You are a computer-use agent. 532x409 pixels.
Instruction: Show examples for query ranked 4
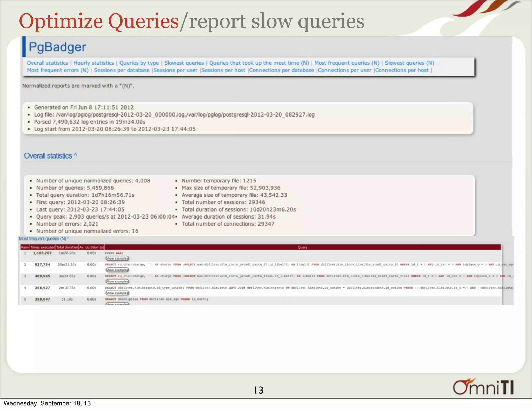click(x=117, y=293)
